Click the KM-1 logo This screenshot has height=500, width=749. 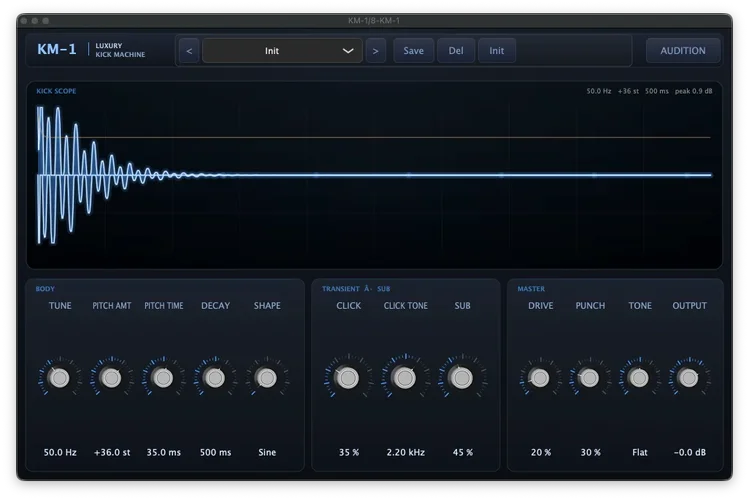[57, 49]
